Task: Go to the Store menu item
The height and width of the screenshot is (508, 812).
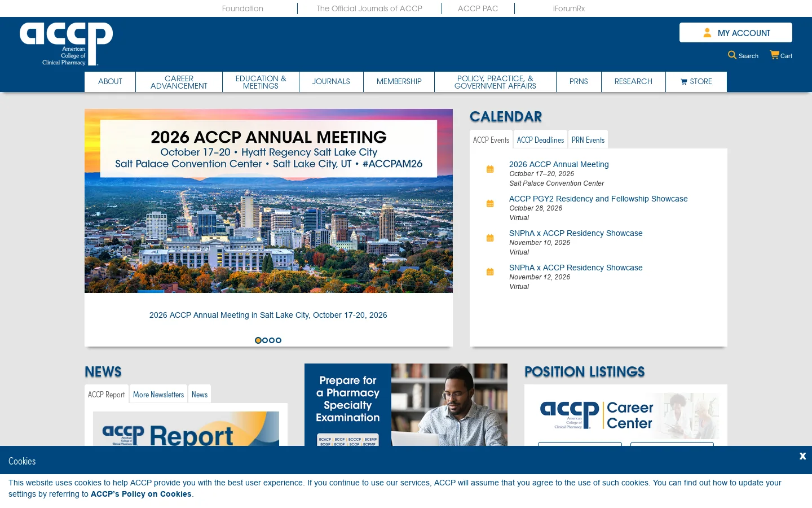Action: 696,82
